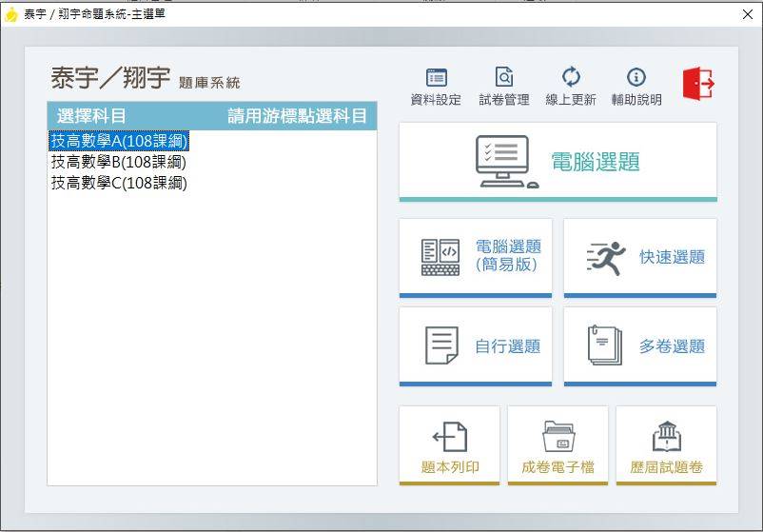Select subject 技高數學A(108課綱)

(119, 141)
